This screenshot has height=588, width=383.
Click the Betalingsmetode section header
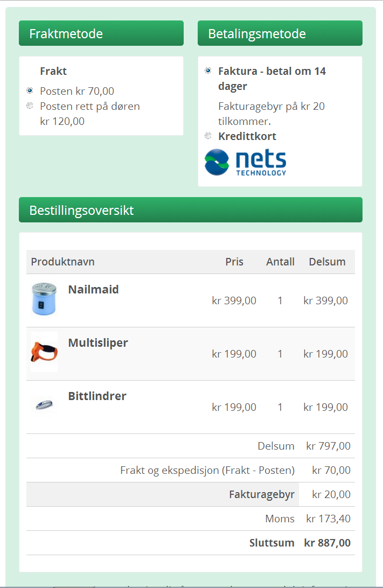click(280, 33)
